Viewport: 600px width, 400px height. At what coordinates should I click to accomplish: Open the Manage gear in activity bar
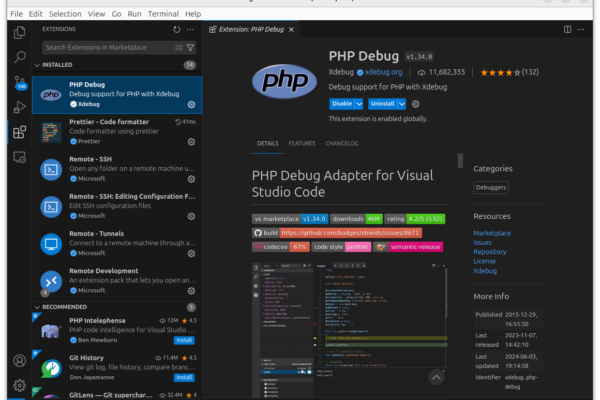pos(20,385)
